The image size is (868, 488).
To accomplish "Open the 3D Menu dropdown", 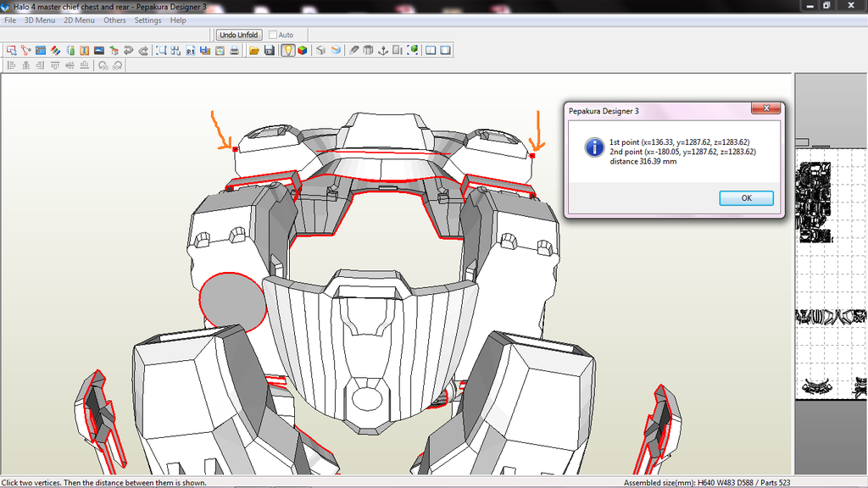I will (39, 20).
